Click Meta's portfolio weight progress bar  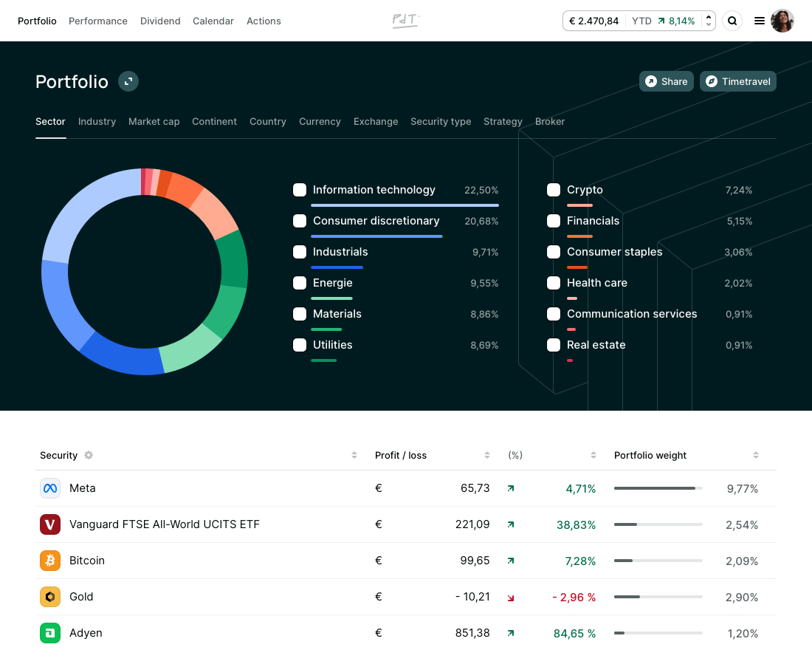click(658, 488)
